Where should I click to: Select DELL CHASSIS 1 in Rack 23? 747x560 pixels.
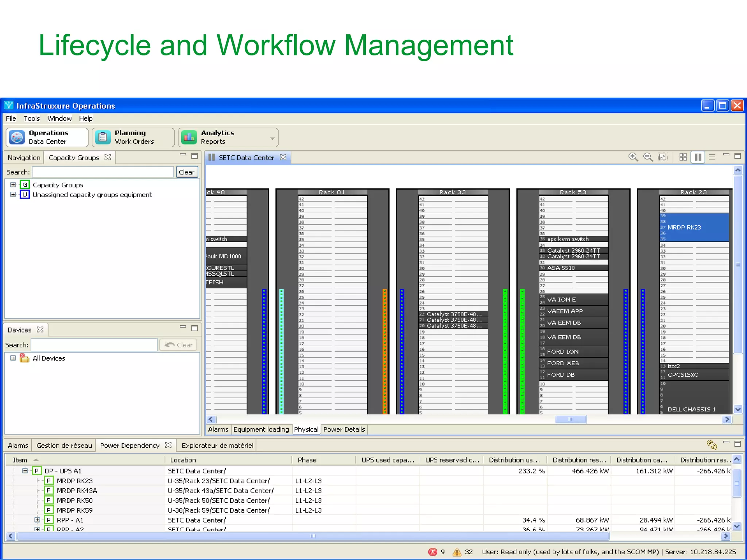pyautogui.click(x=694, y=397)
